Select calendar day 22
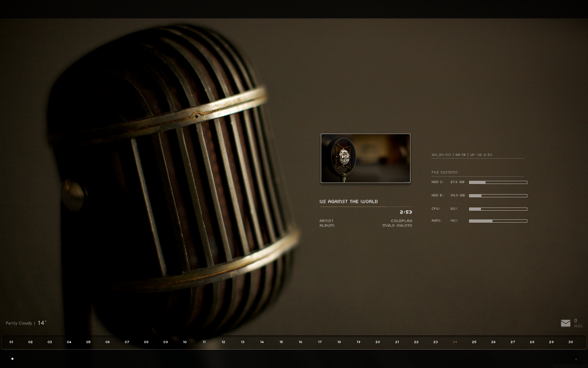The width and height of the screenshot is (588, 368). pos(416,342)
